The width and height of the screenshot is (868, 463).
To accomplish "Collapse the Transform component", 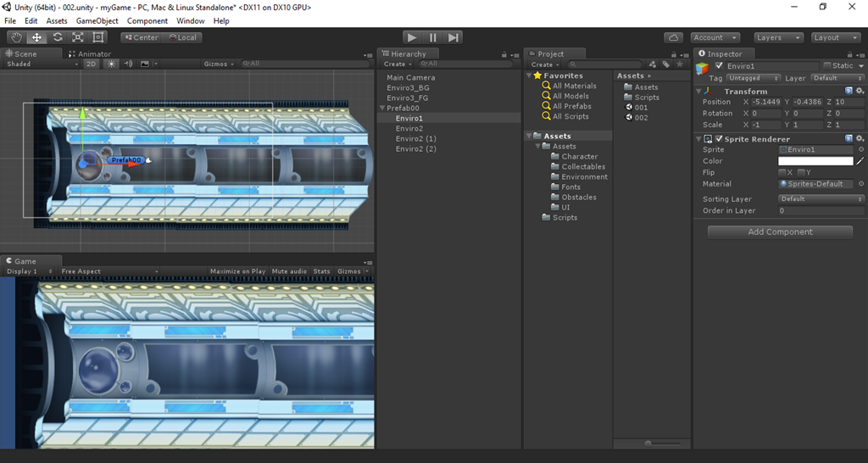I will point(699,91).
